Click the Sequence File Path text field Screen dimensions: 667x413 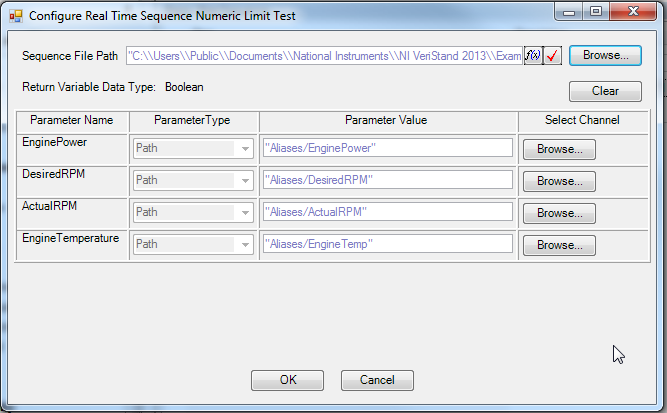click(324, 56)
